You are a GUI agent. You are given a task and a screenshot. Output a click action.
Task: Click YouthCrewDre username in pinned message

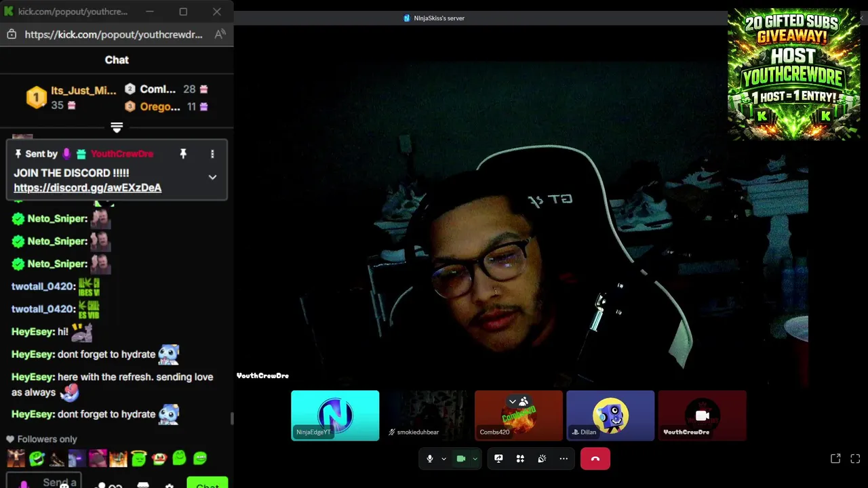122,154
